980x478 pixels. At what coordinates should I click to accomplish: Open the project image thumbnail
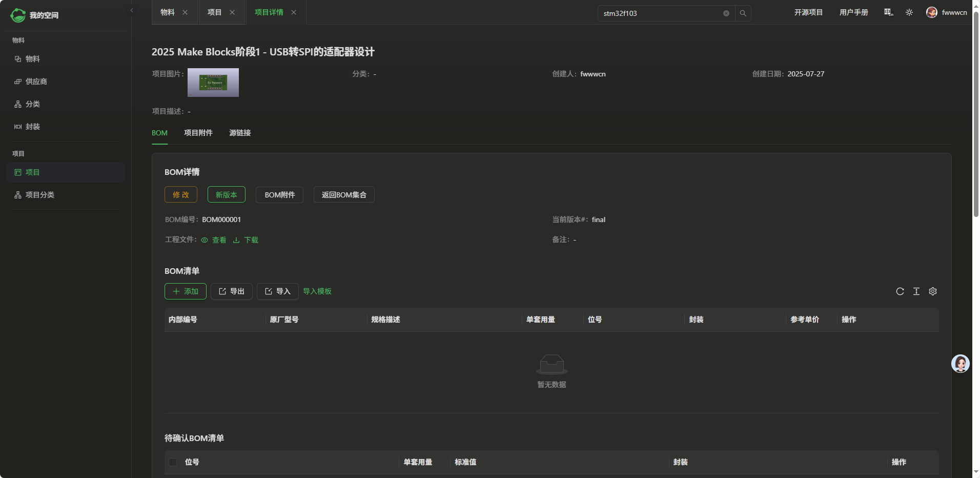(213, 83)
